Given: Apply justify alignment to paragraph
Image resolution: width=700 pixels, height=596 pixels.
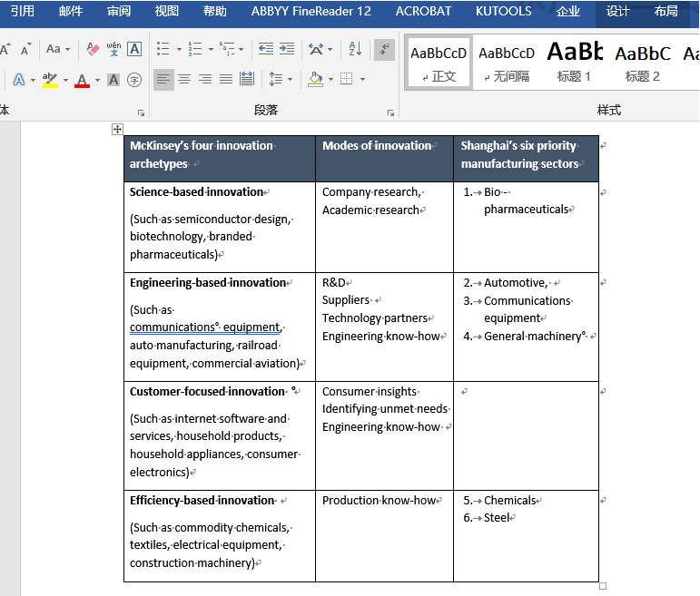Looking at the screenshot, I should (x=226, y=80).
